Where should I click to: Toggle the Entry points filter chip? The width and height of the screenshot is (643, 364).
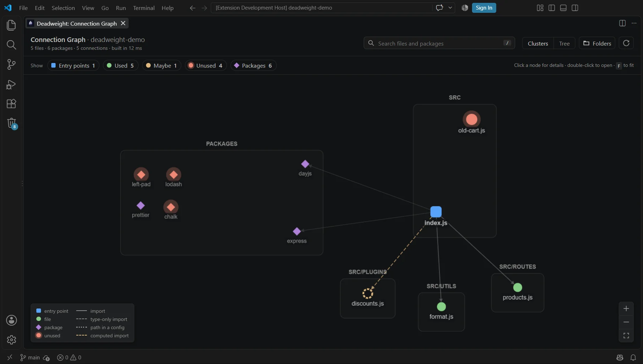[73, 65]
